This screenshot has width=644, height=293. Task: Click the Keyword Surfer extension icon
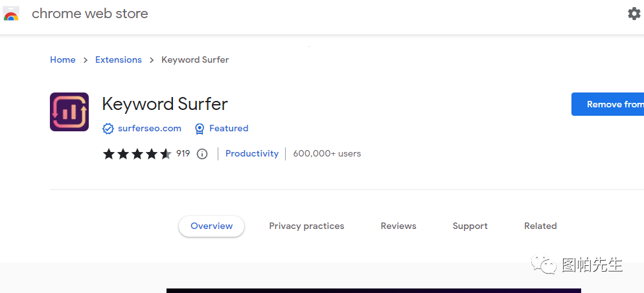click(69, 112)
